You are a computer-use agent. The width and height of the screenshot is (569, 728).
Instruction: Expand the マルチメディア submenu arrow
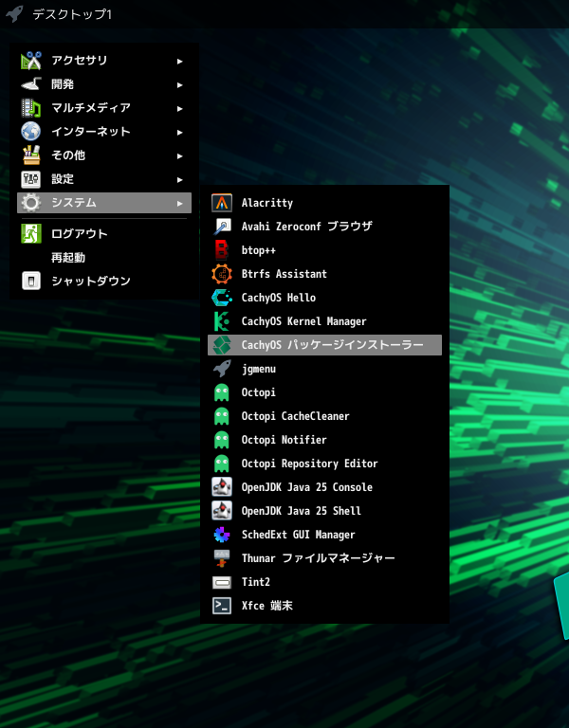click(180, 108)
